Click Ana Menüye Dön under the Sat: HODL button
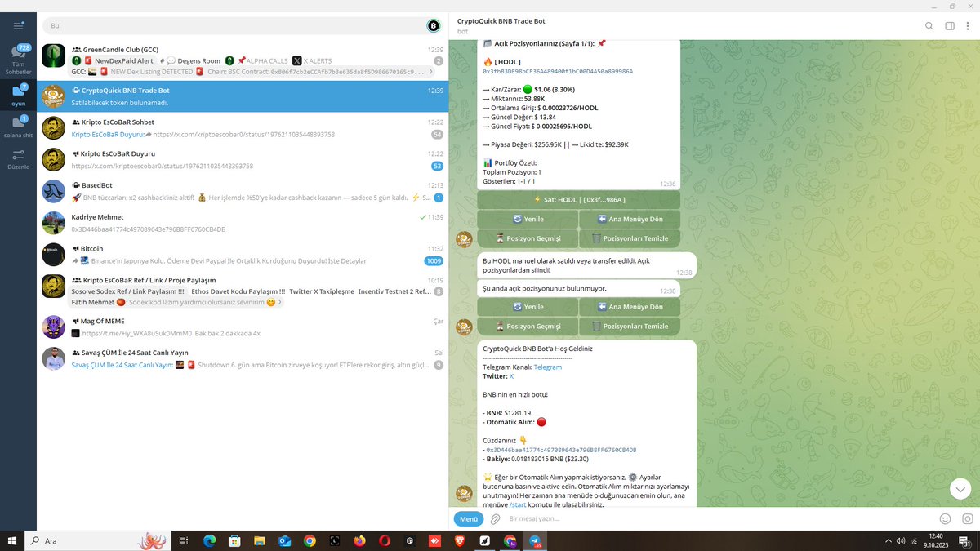The height and width of the screenshot is (551, 980). tap(630, 219)
